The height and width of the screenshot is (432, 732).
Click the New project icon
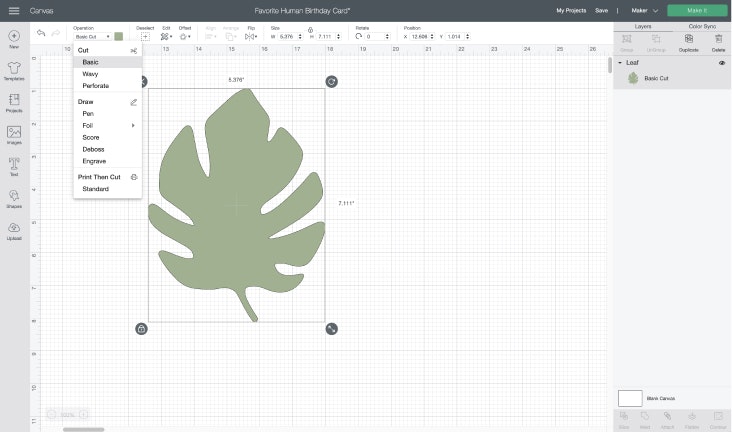[x=14, y=36]
